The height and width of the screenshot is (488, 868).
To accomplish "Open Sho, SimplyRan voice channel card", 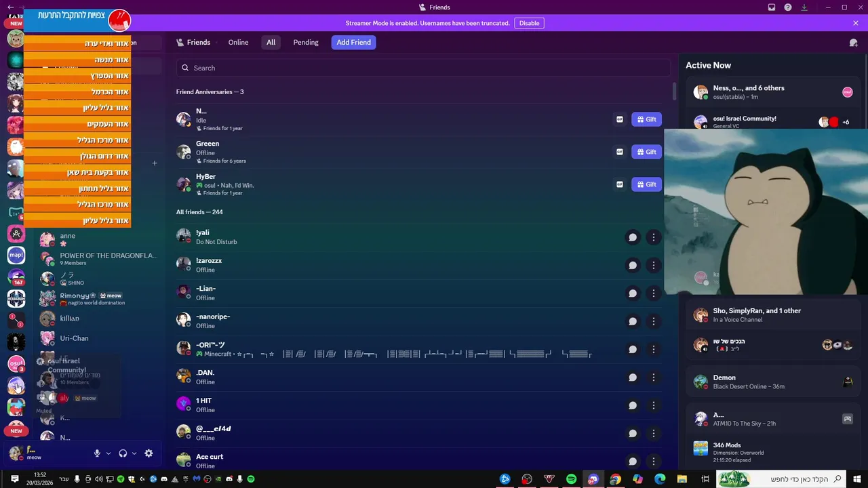I will click(773, 314).
